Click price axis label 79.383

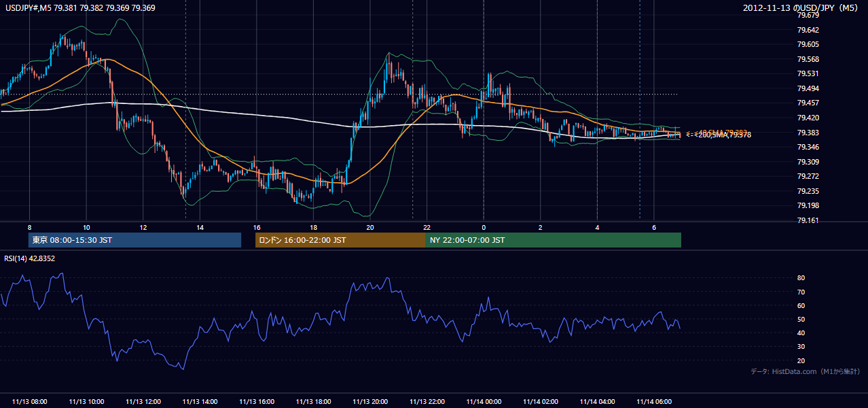pyautogui.click(x=808, y=133)
